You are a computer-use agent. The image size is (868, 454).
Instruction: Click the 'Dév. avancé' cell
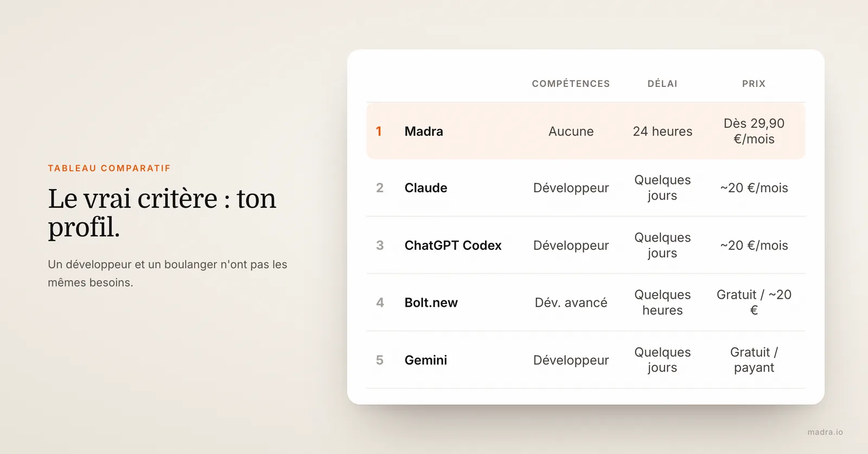coord(571,302)
